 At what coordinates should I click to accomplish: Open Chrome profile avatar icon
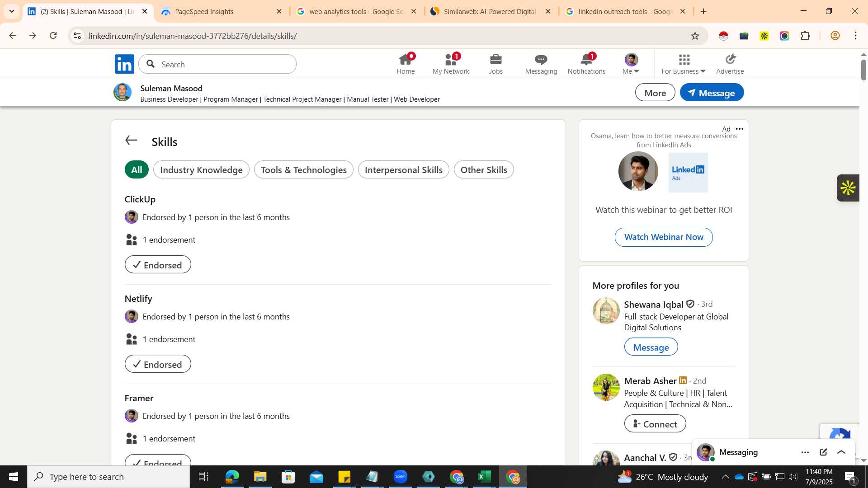[835, 36]
